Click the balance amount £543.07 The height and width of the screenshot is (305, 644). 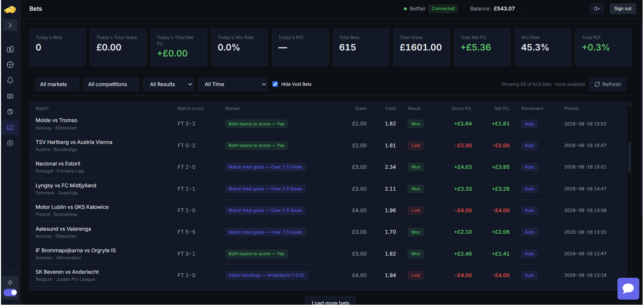pyautogui.click(x=504, y=9)
